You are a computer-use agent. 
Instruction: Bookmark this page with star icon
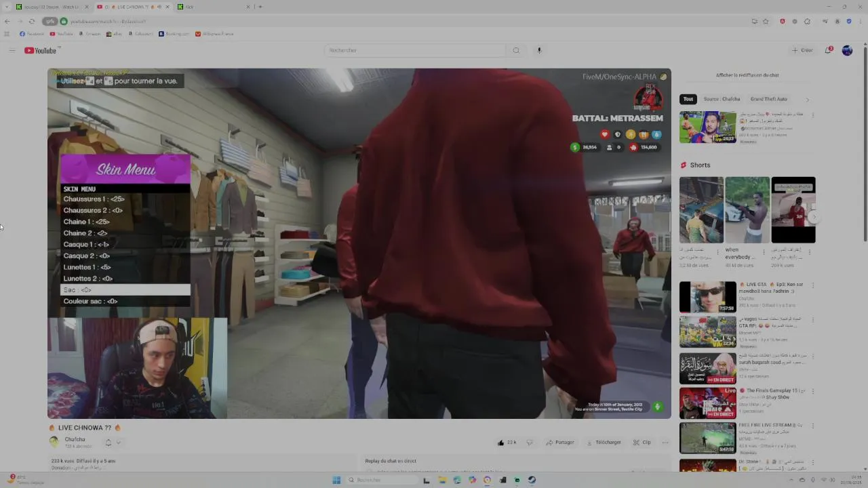(766, 21)
